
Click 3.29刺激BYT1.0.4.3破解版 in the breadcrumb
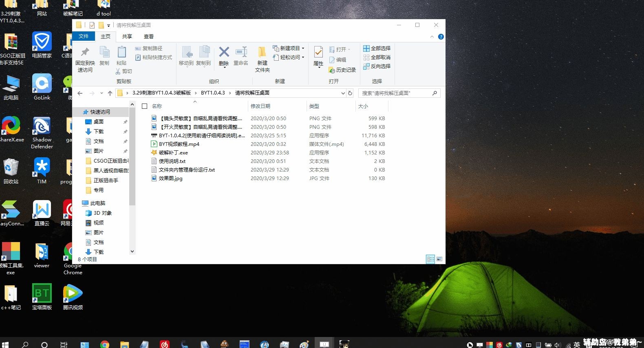(x=161, y=93)
